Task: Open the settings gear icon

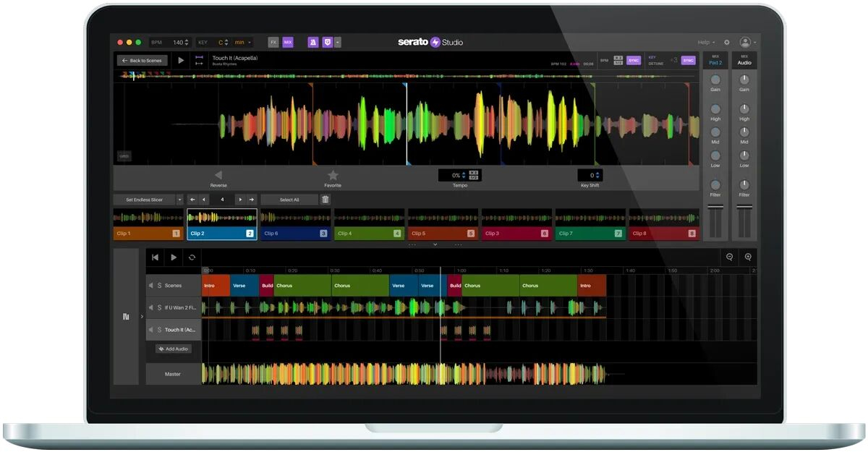Action: (727, 43)
